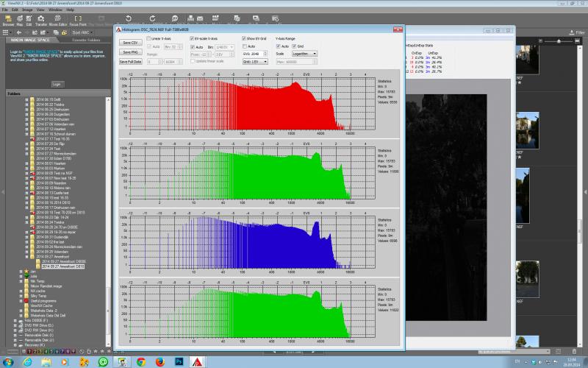Open the Scale Logarithm dropdown
588x368 pixels.
coord(304,54)
